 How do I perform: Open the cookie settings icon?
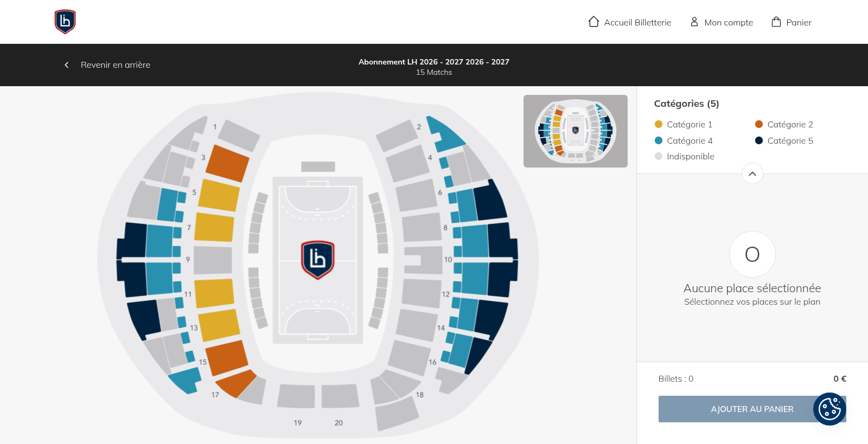pos(829,409)
